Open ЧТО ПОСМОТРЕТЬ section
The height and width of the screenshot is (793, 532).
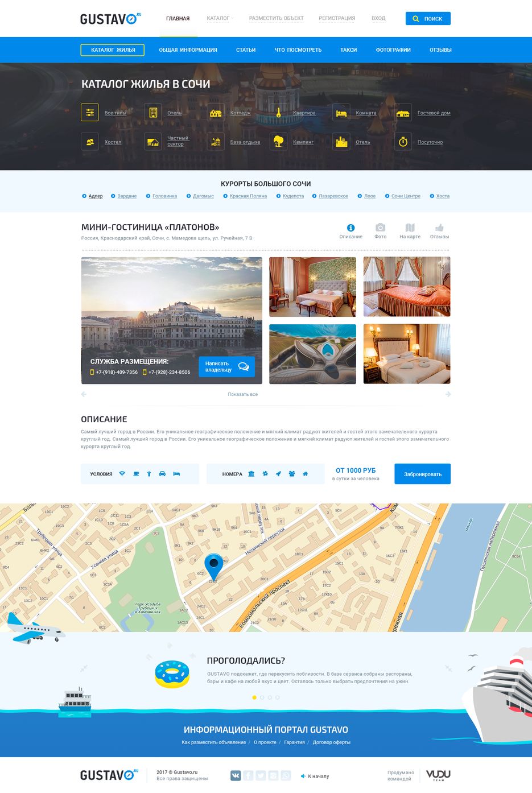pos(298,50)
